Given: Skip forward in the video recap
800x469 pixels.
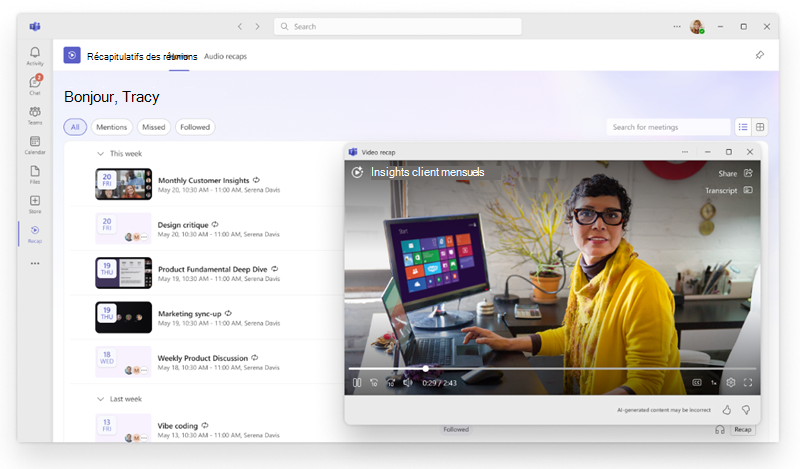Looking at the screenshot, I should pos(391,383).
